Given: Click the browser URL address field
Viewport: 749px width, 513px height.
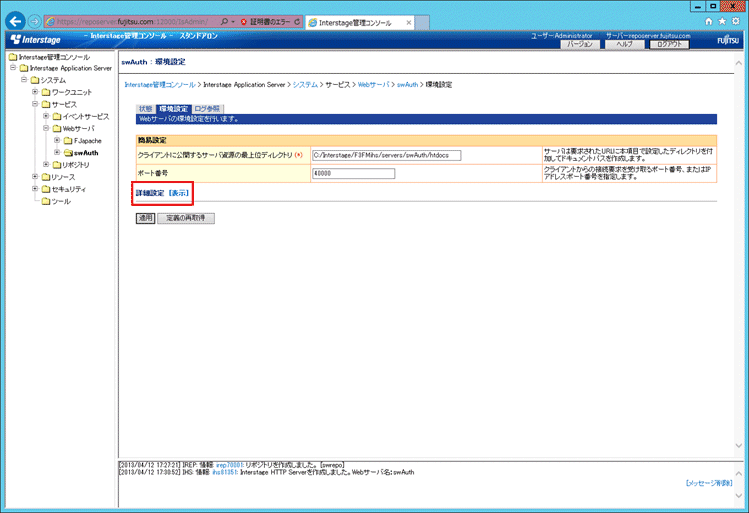Looking at the screenshot, I should tap(134, 21).
